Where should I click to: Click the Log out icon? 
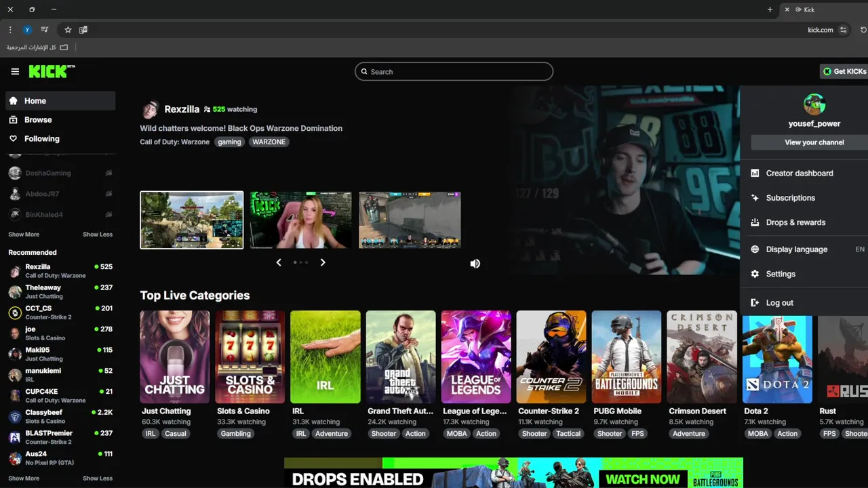click(x=755, y=303)
